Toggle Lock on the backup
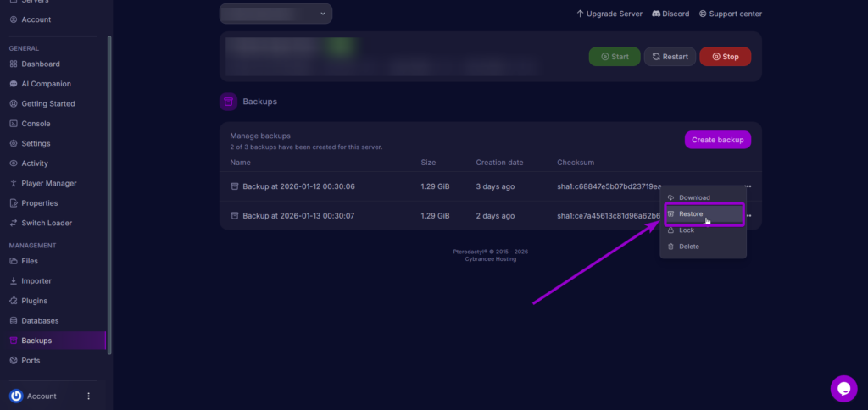This screenshot has height=410, width=868. pyautogui.click(x=686, y=230)
